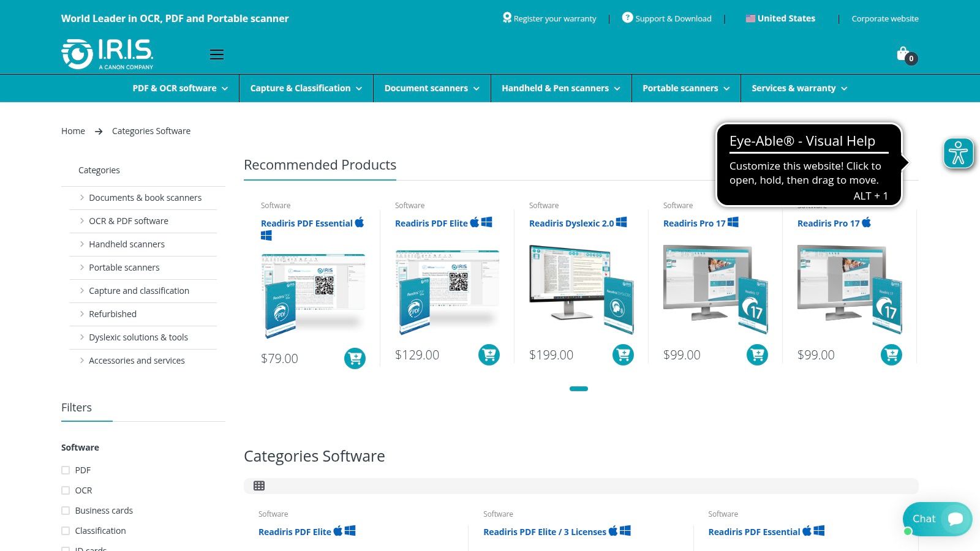Open Handheld & Pen scanners menu
The image size is (980, 551).
click(560, 88)
